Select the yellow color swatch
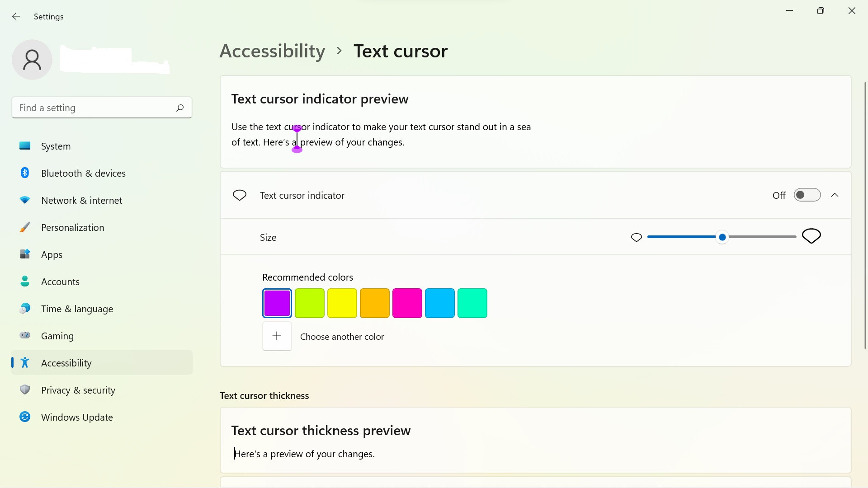Image resolution: width=868 pixels, height=488 pixels. click(342, 303)
